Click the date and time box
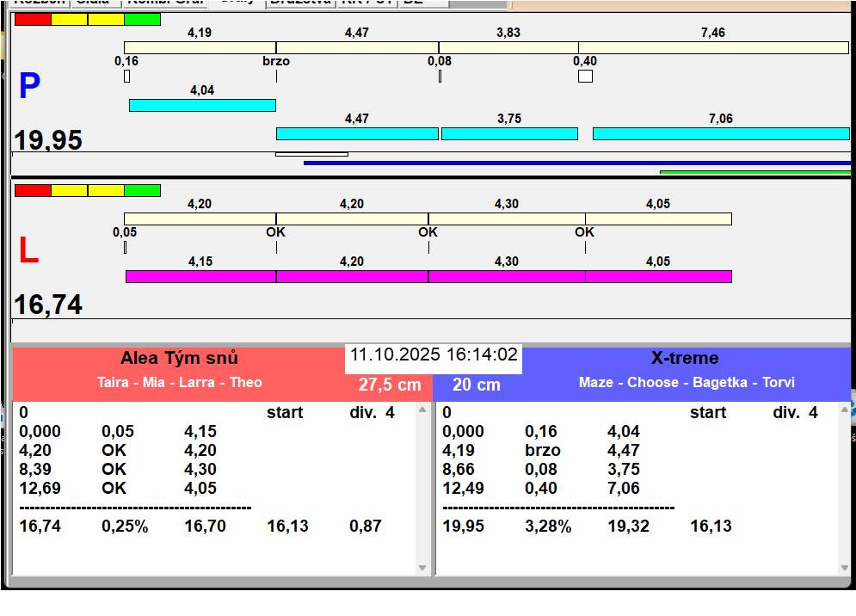The height and width of the screenshot is (616, 856). pos(434,355)
